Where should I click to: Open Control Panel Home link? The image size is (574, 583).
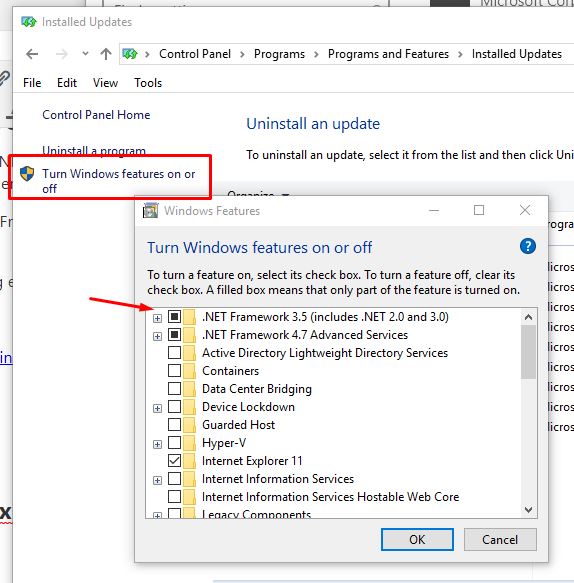pyautogui.click(x=96, y=115)
